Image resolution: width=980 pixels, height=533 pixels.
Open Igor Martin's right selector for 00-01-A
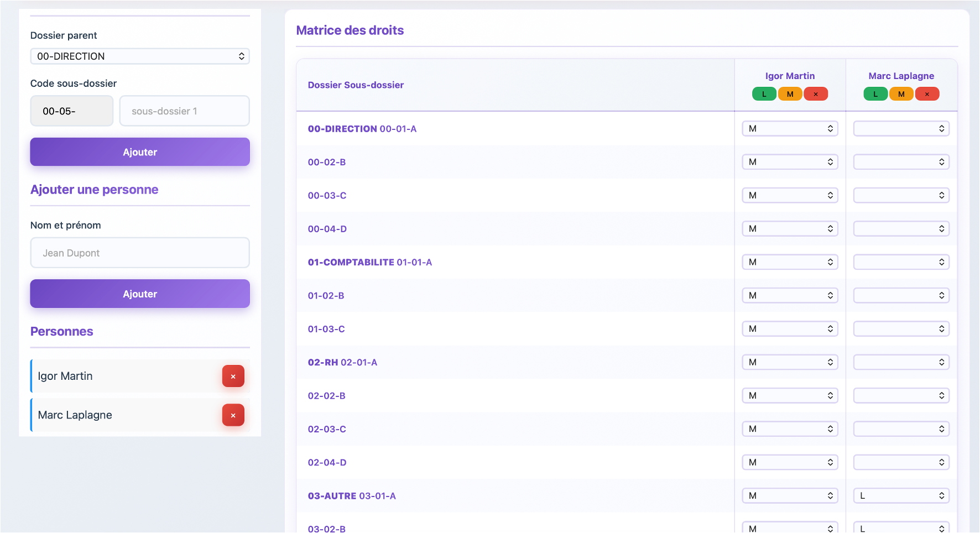coord(790,129)
